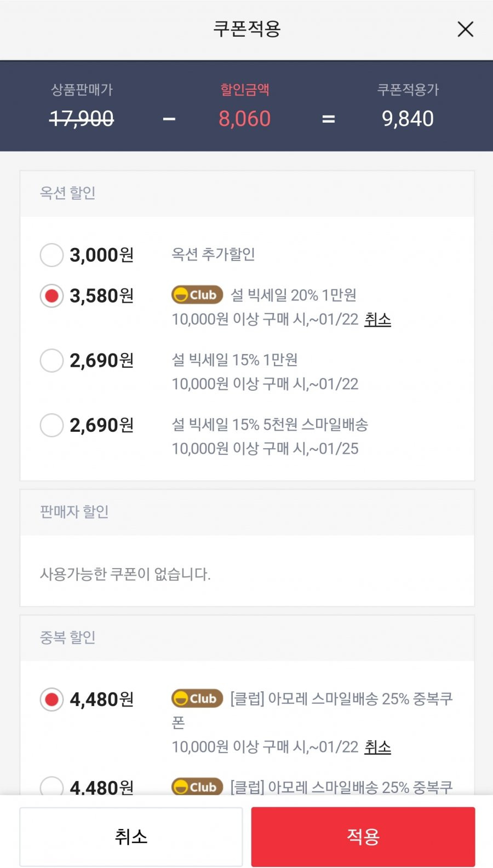Viewport: 493px width, 868px height.
Task: Click the struck-through 17,900 상품판매가
Action: [82, 119]
